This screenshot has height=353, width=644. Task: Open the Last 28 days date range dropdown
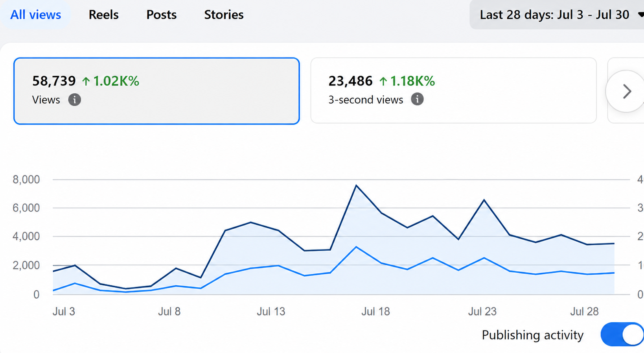coord(557,15)
